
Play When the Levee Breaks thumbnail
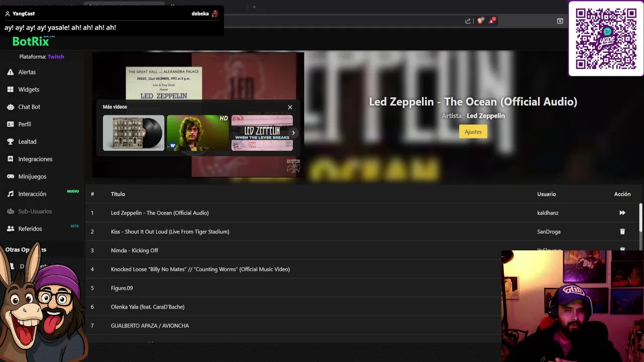(262, 133)
